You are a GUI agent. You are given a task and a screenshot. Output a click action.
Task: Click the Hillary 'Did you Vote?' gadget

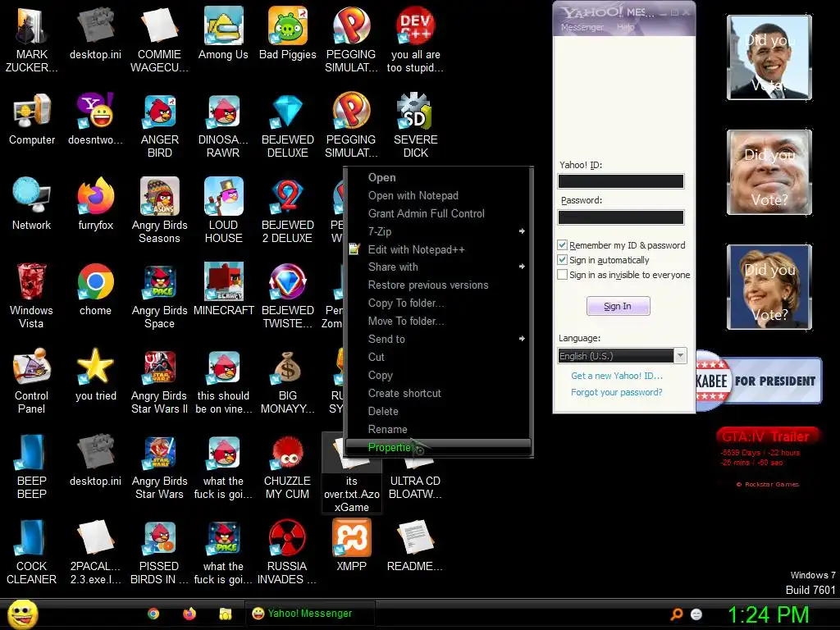(x=769, y=286)
